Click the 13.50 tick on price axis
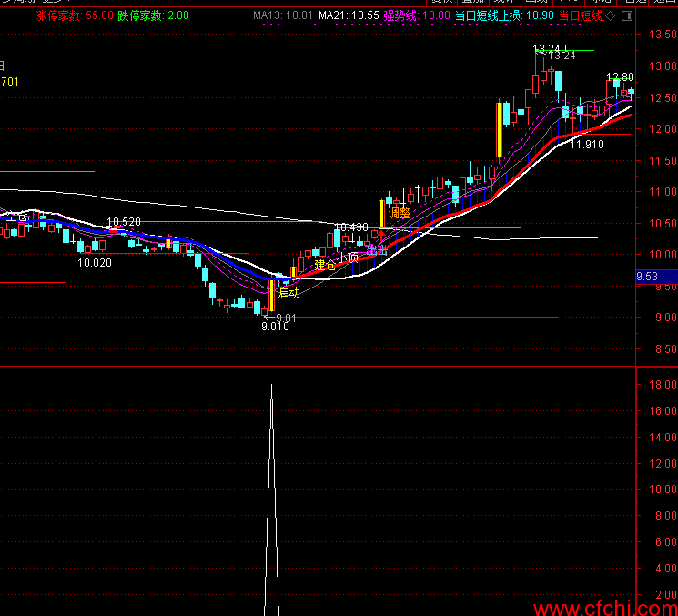678x616 pixels. 663,35
